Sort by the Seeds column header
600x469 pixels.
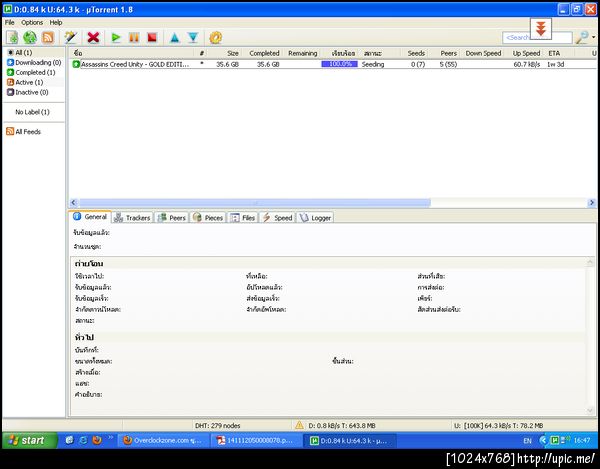pyautogui.click(x=415, y=53)
